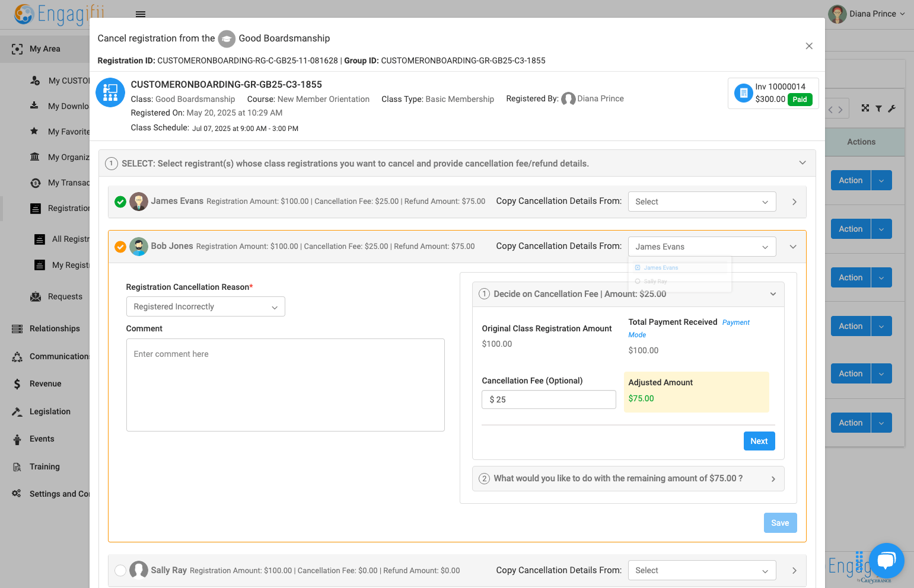The image size is (914, 588).
Task: Open Registration Cancellation Reason dropdown
Action: pos(206,306)
